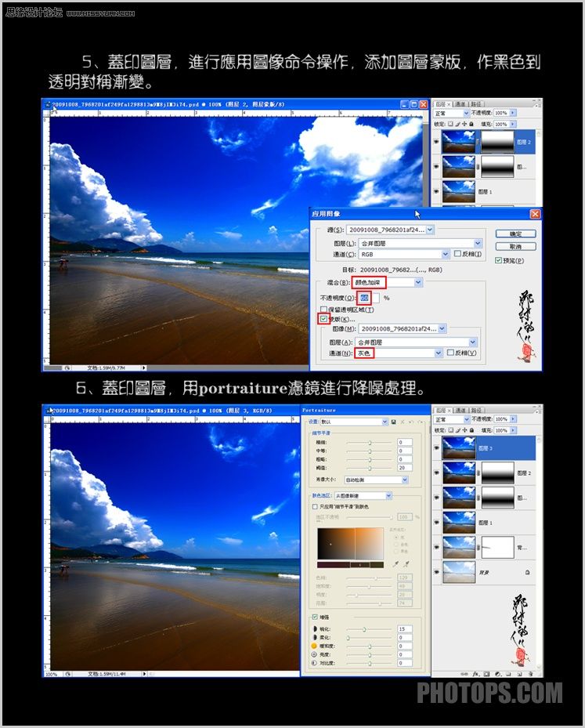Open the 通道(N) 灰色 dropdown
This screenshot has width=585, height=728.
398,353
